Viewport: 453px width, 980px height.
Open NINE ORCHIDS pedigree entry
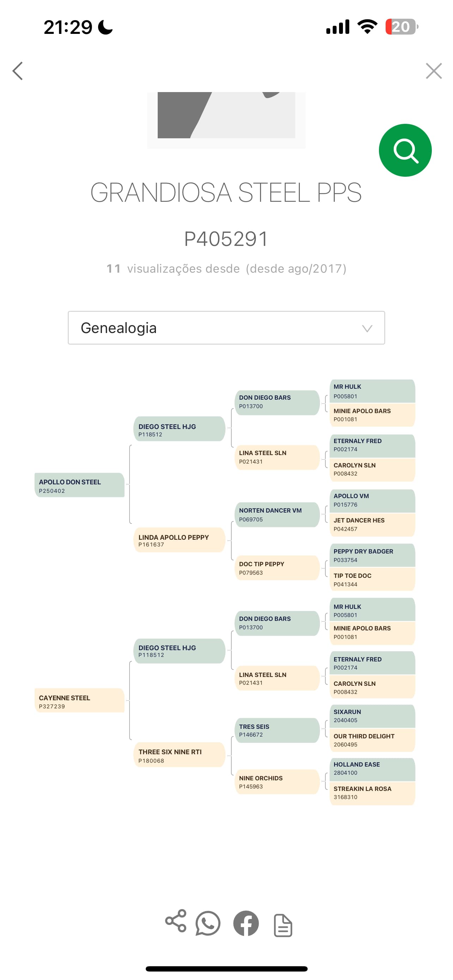tap(277, 782)
